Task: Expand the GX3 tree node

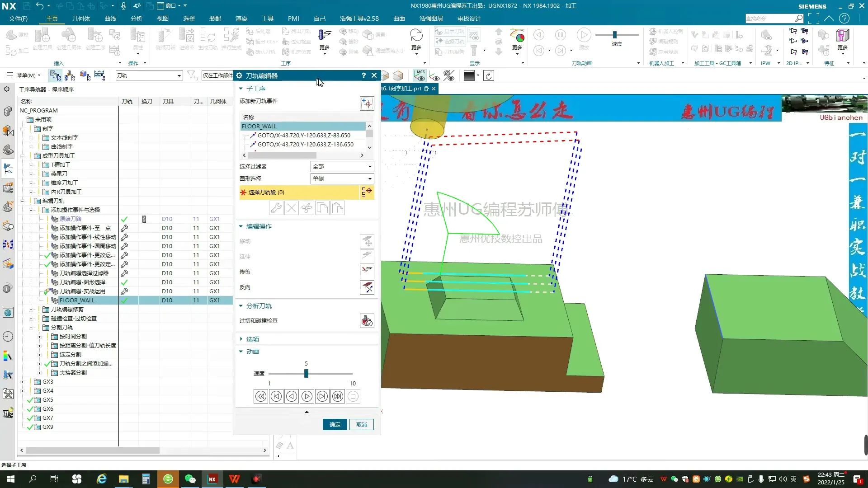Action: tap(22, 382)
